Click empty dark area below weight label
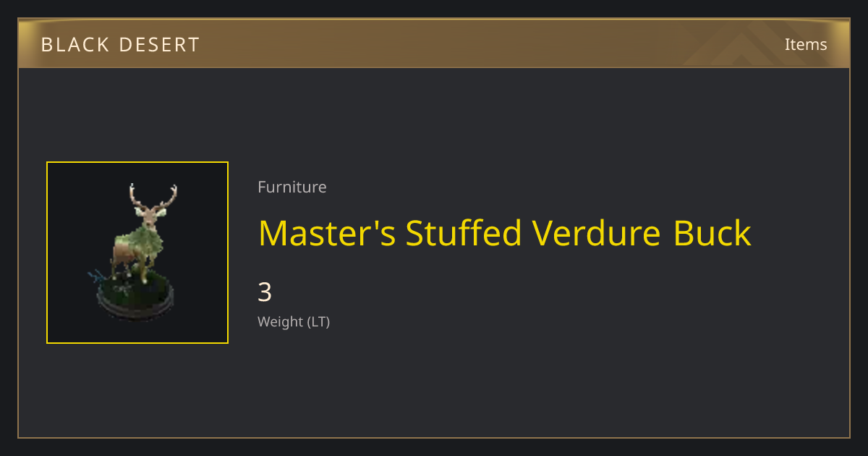 coord(434,384)
